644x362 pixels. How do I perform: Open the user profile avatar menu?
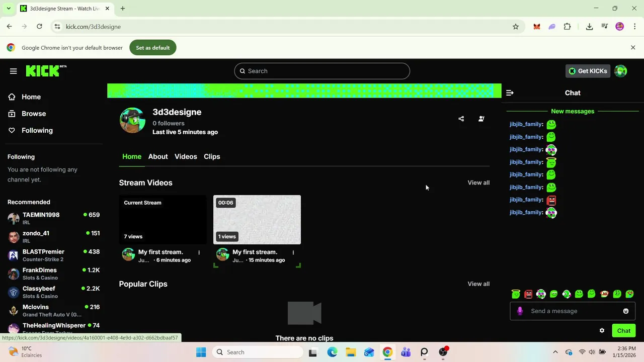pyautogui.click(x=620, y=71)
